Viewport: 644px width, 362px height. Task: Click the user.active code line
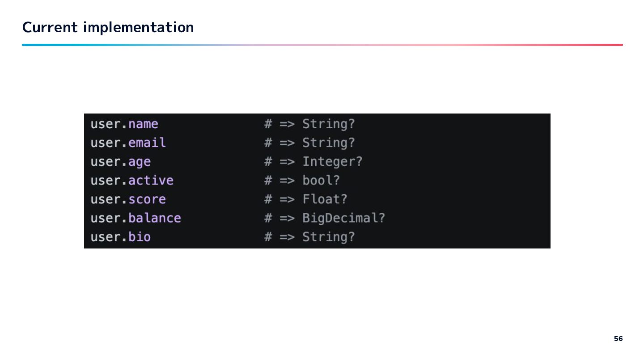(x=132, y=181)
